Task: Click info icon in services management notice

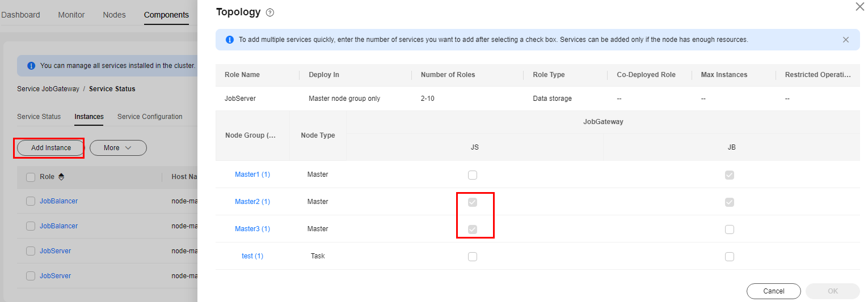Action: tap(31, 66)
